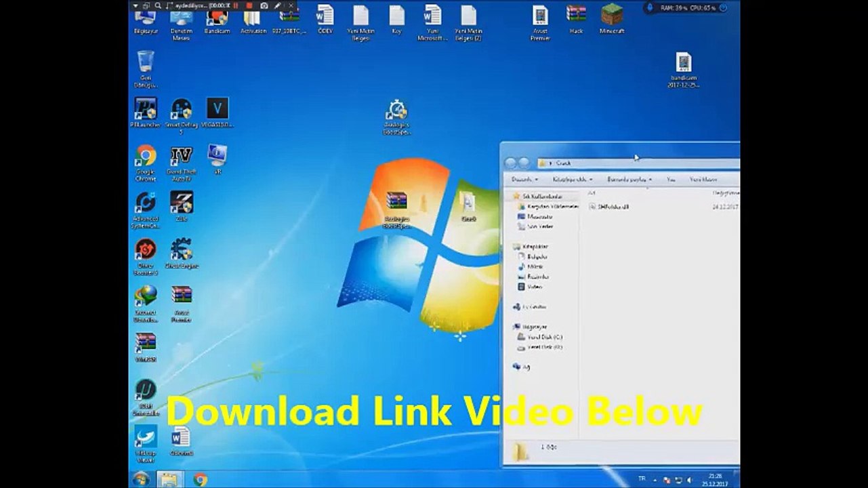Select Yerel Disk (C:) in navigation pane

tap(539, 337)
